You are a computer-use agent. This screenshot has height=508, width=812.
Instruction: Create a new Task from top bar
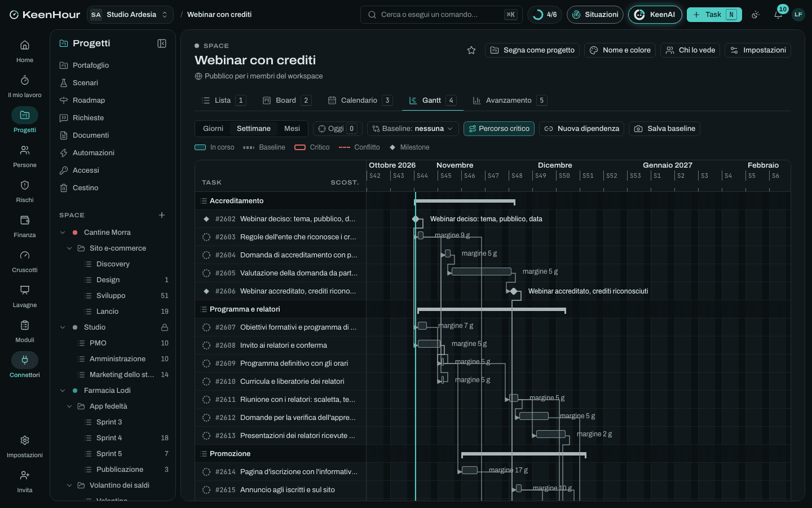(x=714, y=15)
